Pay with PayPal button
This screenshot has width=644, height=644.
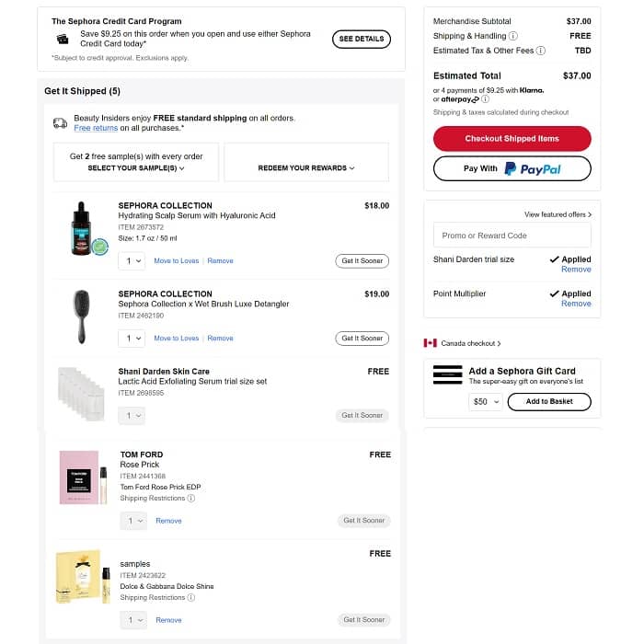point(512,168)
